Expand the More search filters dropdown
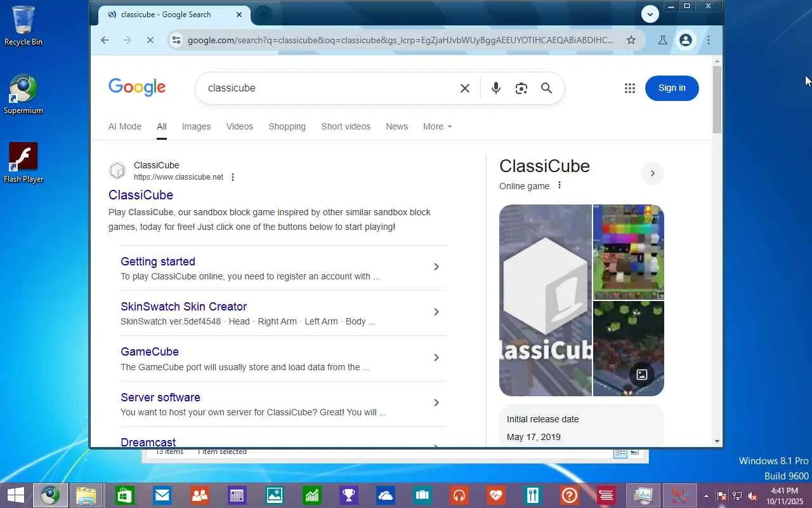Viewport: 812px width, 508px height. tap(438, 126)
